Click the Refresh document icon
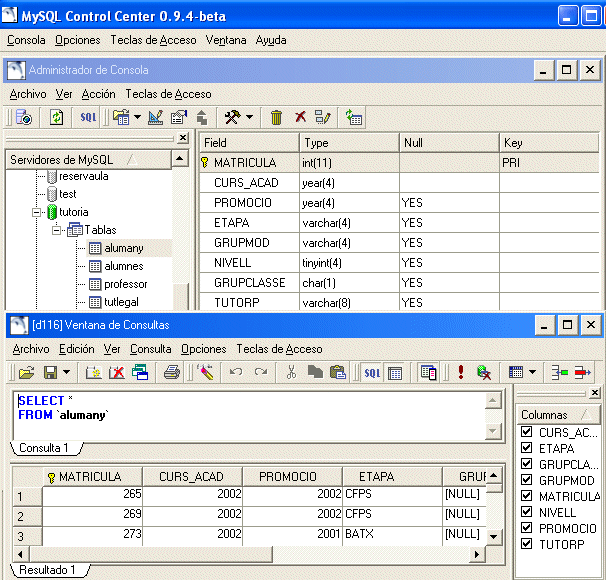Screen dimensions: 606x580 56,117
